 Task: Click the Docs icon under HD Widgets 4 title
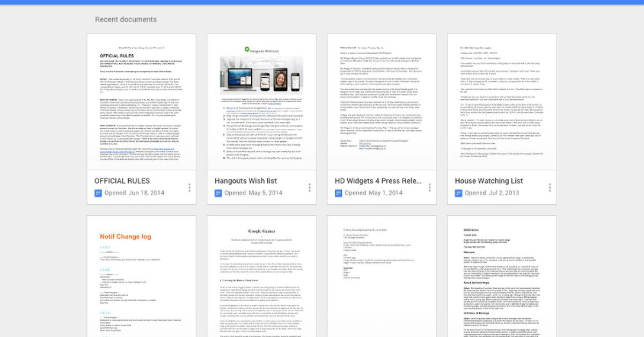point(339,193)
